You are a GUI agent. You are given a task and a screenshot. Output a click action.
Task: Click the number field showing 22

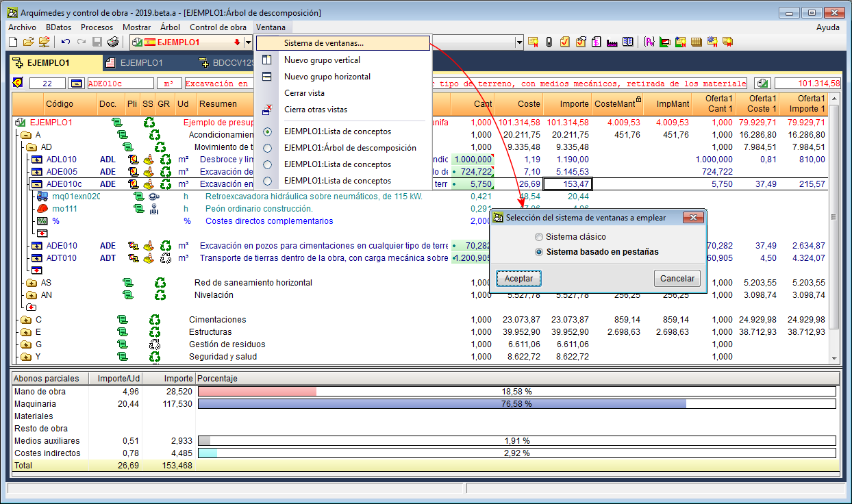click(x=47, y=84)
